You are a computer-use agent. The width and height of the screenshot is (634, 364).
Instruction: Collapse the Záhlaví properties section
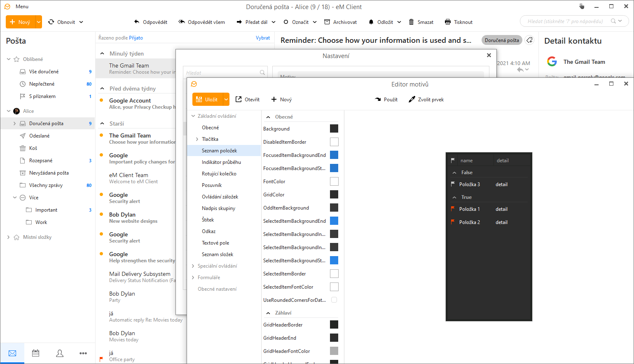click(268, 313)
